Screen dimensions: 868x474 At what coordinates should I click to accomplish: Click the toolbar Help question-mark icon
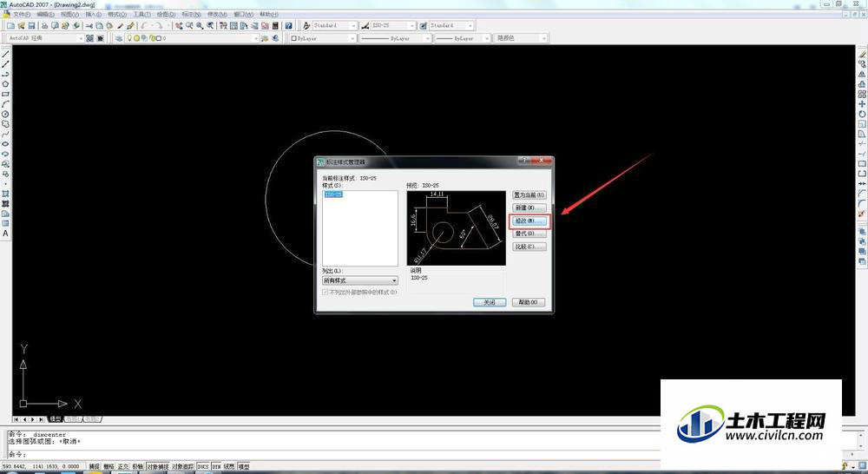[288, 25]
